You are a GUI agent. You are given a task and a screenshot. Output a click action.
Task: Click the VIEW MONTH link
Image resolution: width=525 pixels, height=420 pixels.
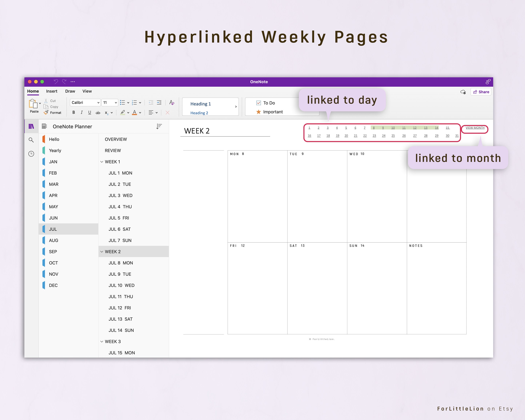point(475,128)
